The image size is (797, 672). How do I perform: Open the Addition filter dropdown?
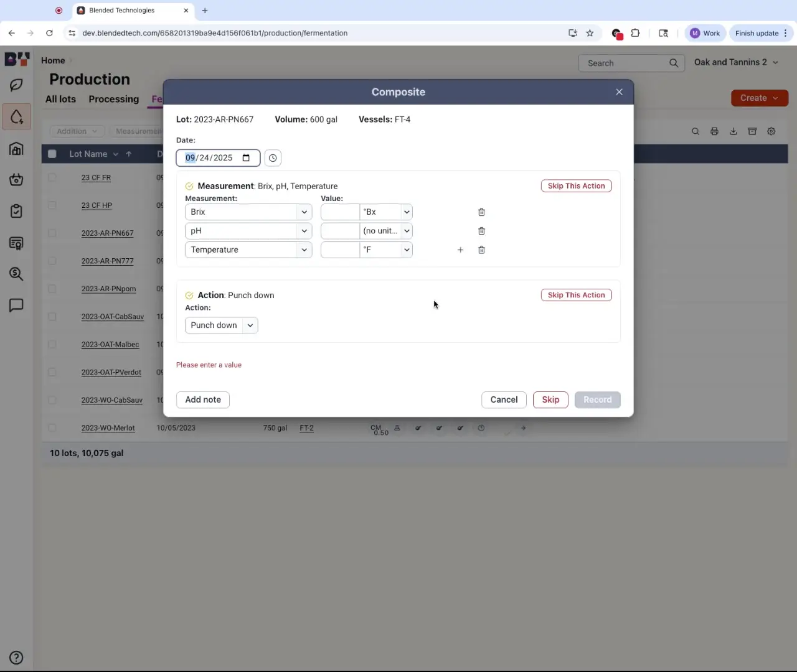click(x=77, y=131)
